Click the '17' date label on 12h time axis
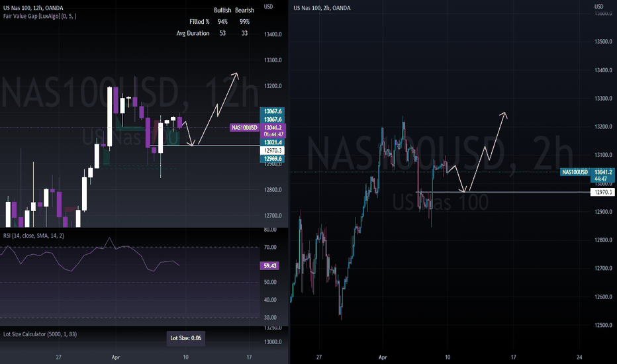This screenshot has width=617, height=364. (x=249, y=357)
